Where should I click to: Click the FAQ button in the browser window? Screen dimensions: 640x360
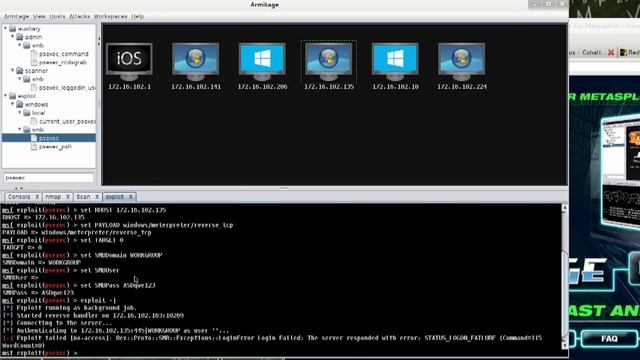point(609,339)
